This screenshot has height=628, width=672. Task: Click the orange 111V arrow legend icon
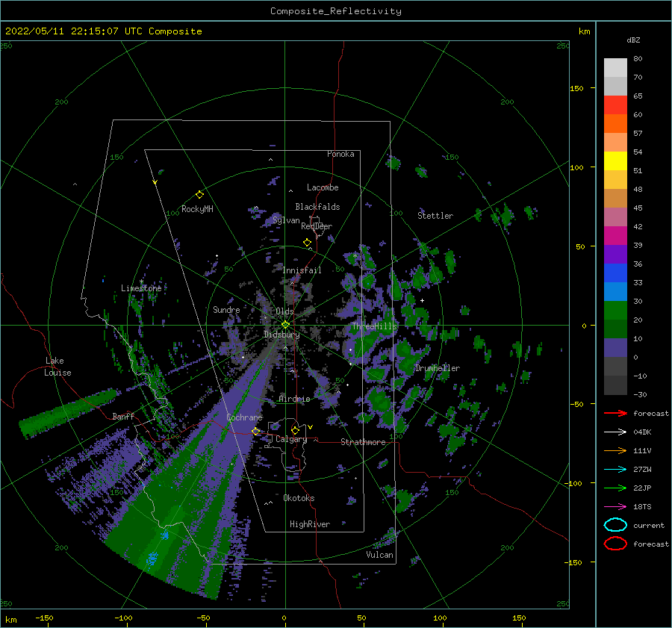click(x=615, y=450)
